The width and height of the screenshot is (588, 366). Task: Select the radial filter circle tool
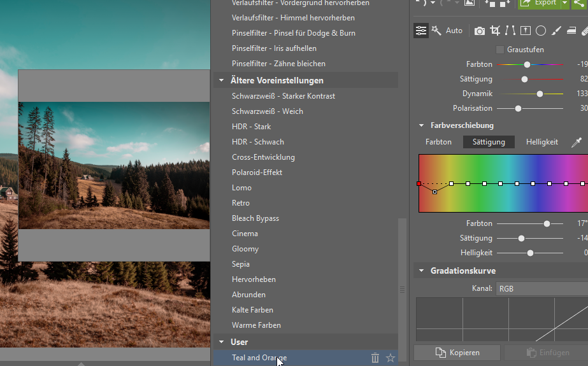click(x=541, y=31)
